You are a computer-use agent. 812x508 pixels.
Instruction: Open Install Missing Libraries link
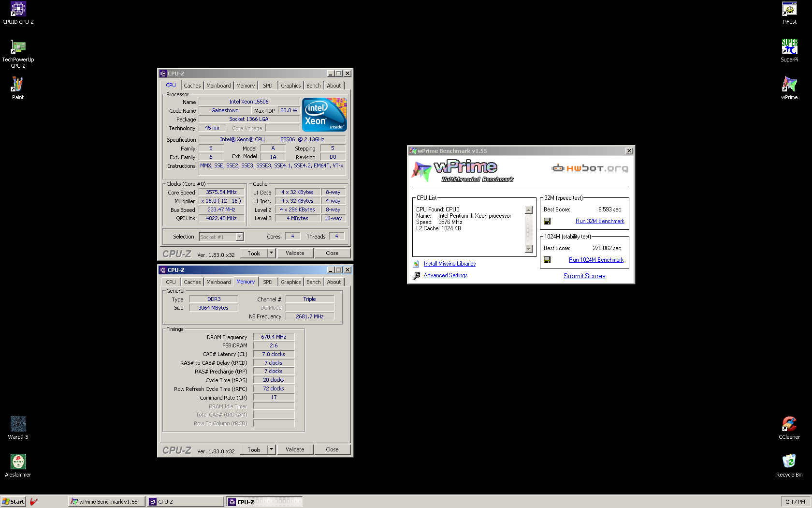point(449,264)
